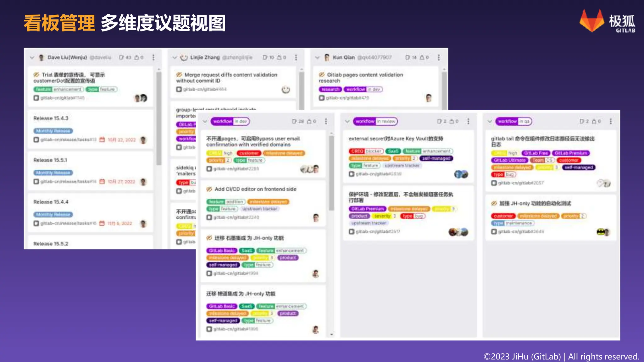Viewport: 644px width, 362px height.
Task: Click confidential icon on 加强 JH-only card
Action: pos(494,204)
